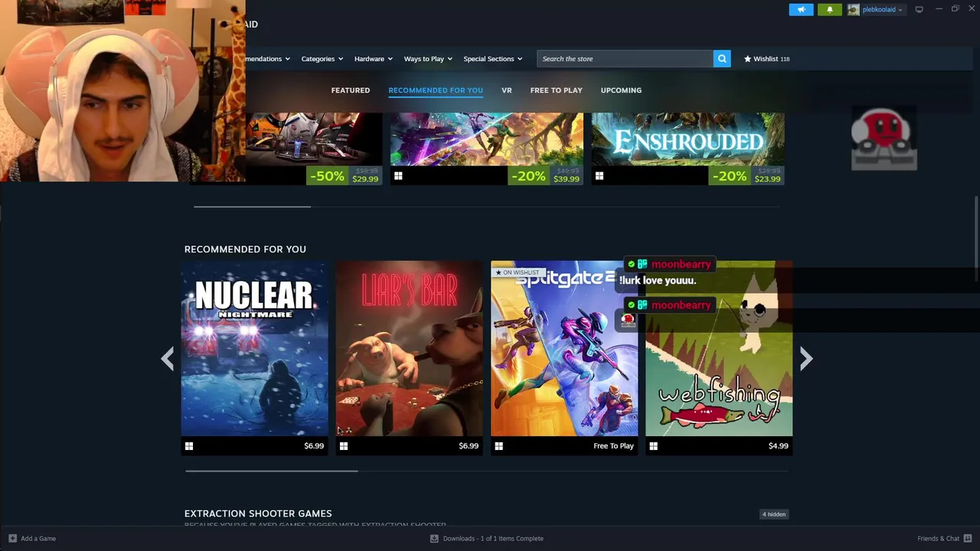980x551 pixels.
Task: Click the 4 hidden button
Action: [x=774, y=514]
